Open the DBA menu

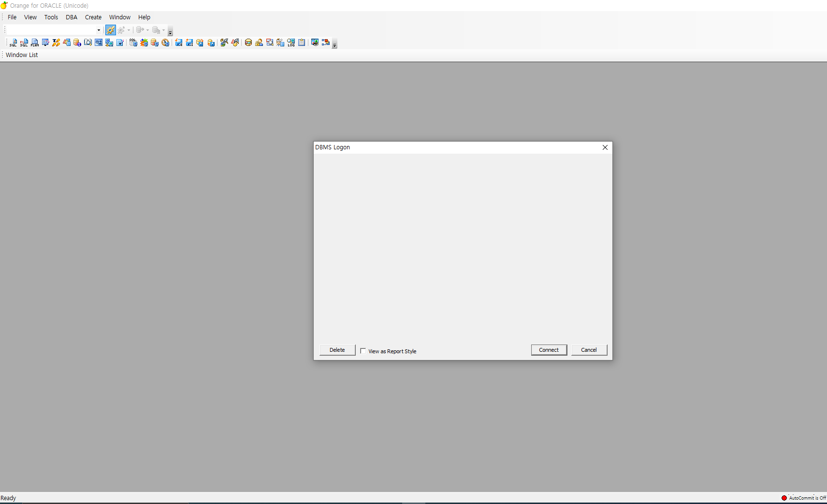(72, 17)
